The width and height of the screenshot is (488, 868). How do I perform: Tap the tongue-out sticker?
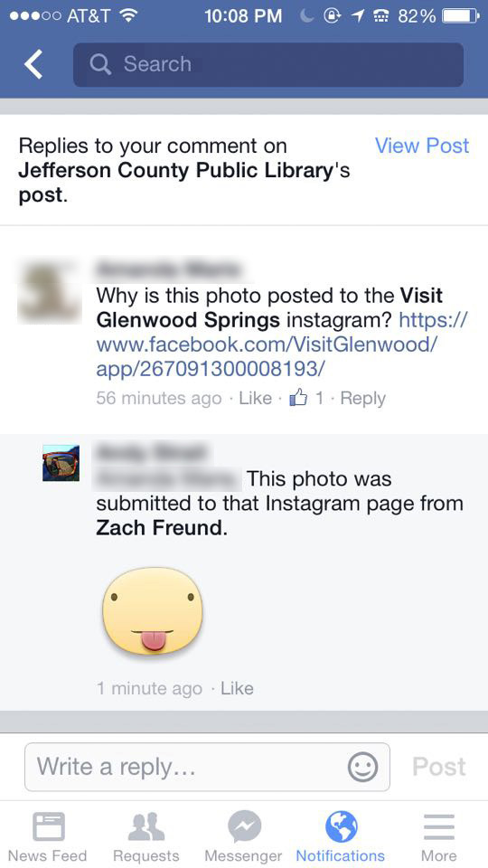coord(152,611)
